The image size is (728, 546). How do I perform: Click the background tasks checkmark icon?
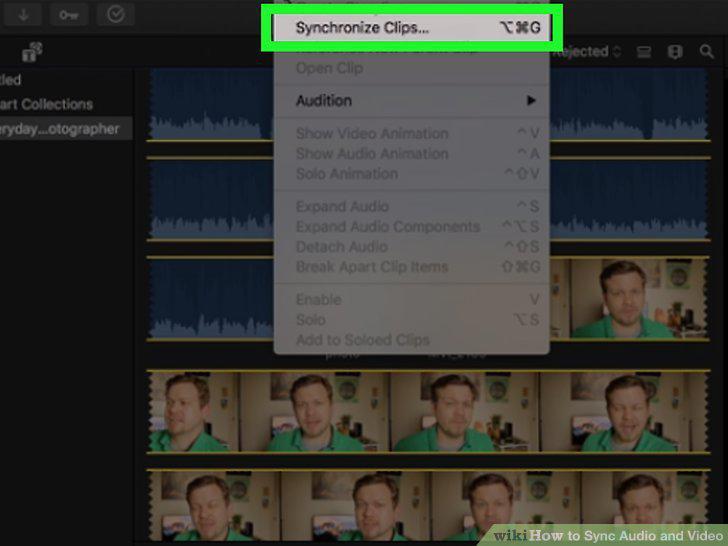[x=116, y=14]
